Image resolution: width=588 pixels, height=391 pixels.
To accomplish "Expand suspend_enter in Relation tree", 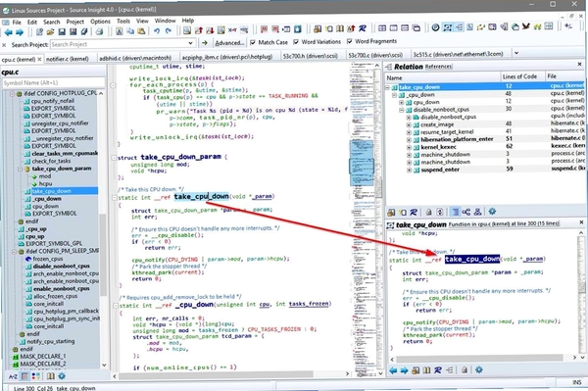I will pyautogui.click(x=409, y=170).
